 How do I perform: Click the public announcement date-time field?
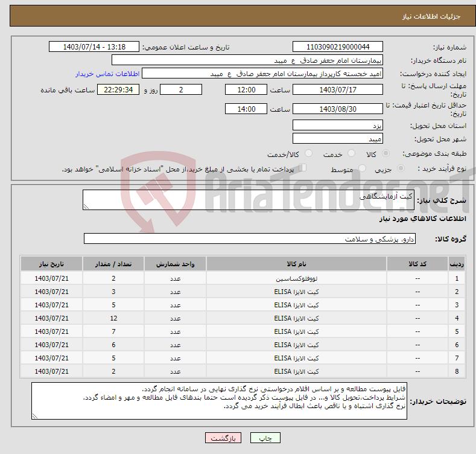point(94,47)
